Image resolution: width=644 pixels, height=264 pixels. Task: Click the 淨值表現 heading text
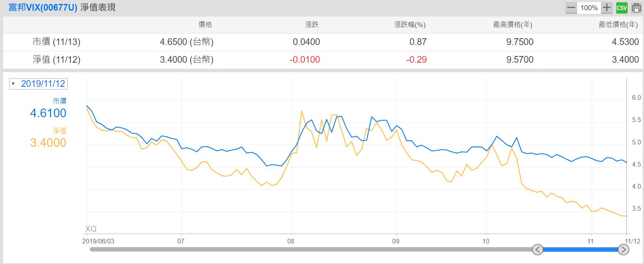click(98, 7)
